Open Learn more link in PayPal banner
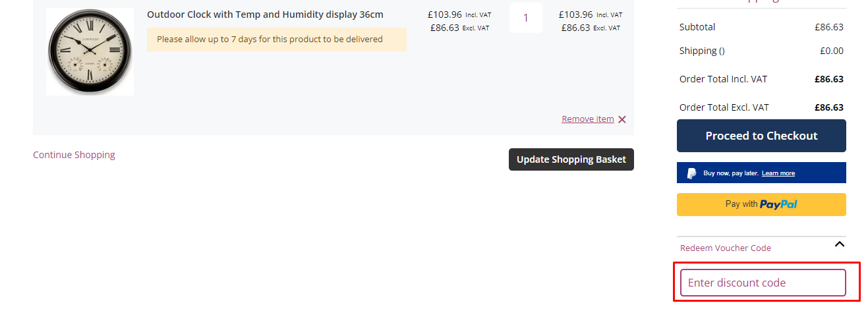 point(778,173)
